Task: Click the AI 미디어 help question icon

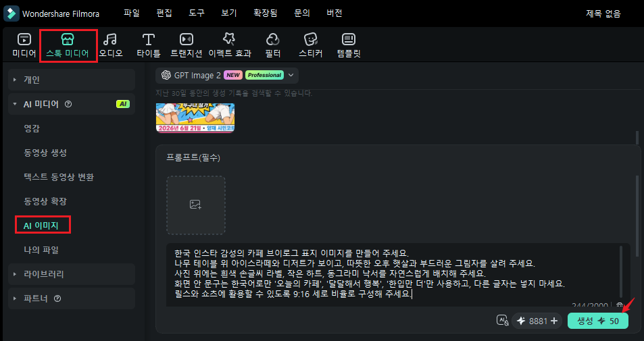Action: coord(68,104)
